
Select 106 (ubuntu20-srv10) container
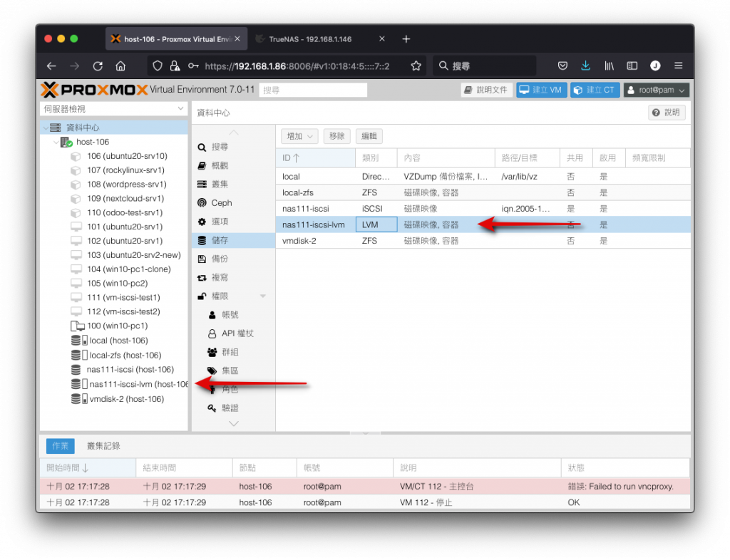127,156
